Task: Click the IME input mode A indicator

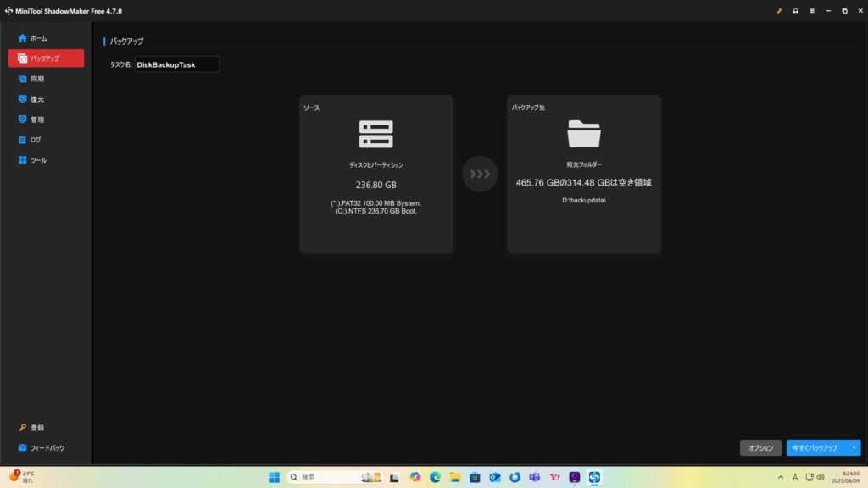Action: [x=795, y=477]
